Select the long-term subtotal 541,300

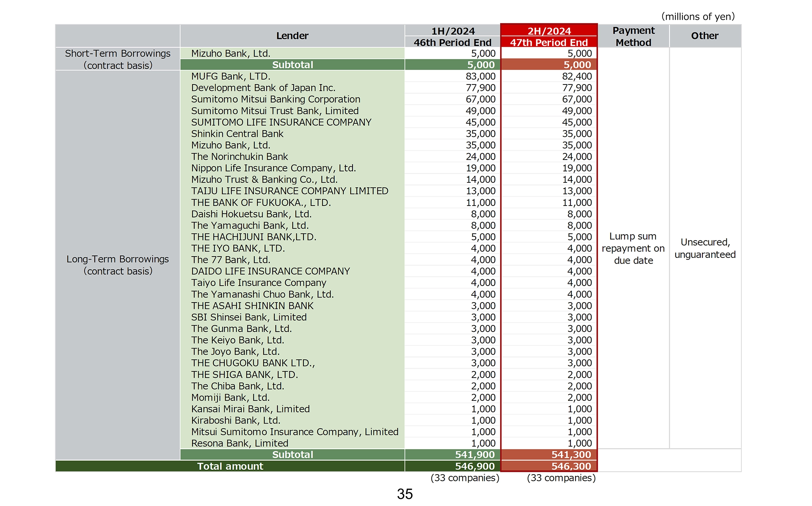[x=571, y=455]
